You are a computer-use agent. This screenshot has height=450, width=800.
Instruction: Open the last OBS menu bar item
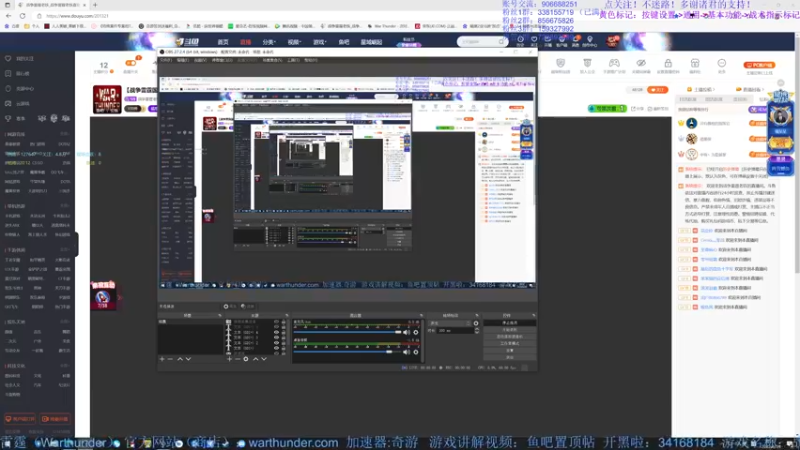(x=311, y=60)
